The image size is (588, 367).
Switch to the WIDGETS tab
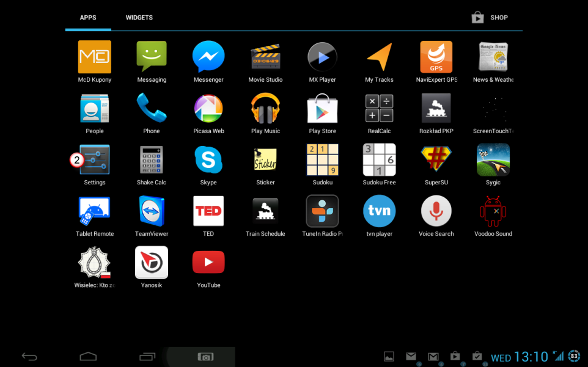tap(139, 18)
